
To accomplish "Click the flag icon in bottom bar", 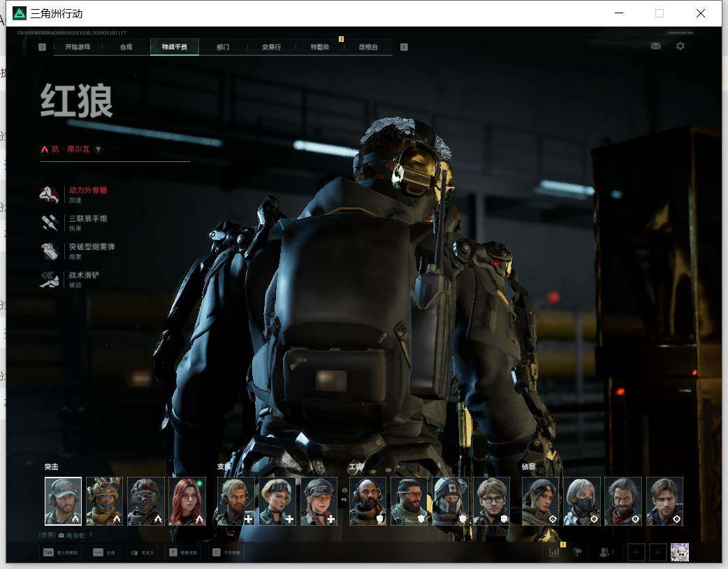I will pyautogui.click(x=578, y=552).
